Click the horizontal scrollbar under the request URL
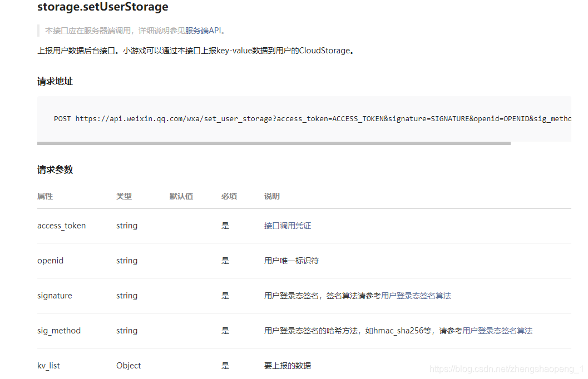The width and height of the screenshot is (588, 379). point(274,143)
